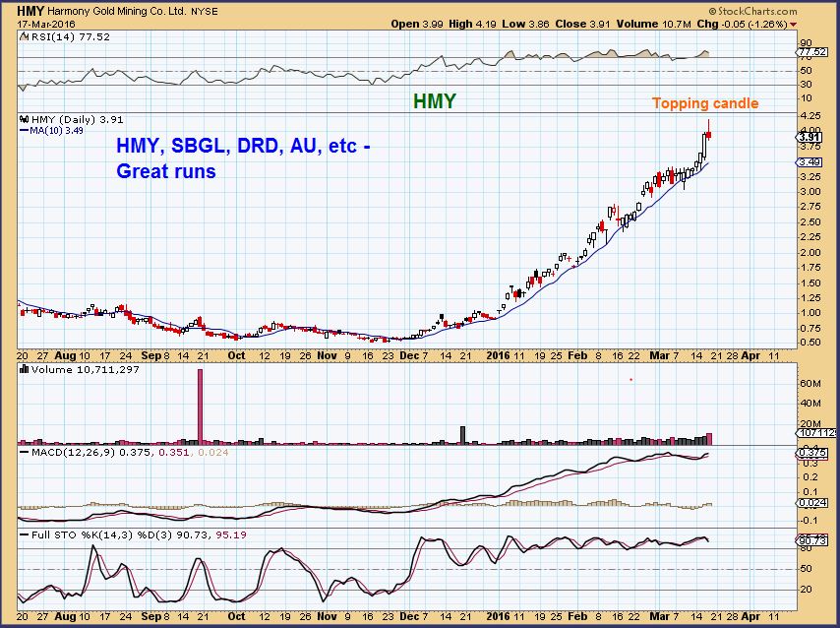Click the Apr label on bottom date axis
The width and height of the screenshot is (840, 628).
[750, 617]
